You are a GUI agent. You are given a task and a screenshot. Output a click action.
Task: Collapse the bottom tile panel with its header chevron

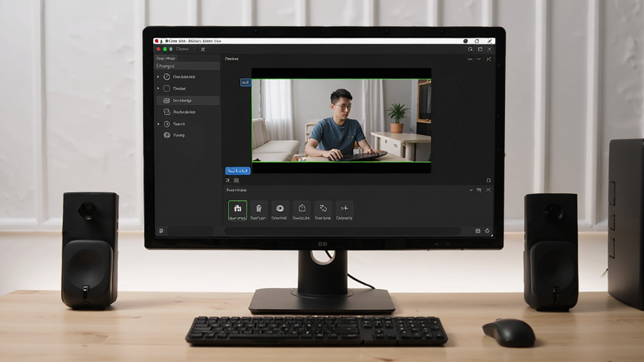pyautogui.click(x=470, y=190)
